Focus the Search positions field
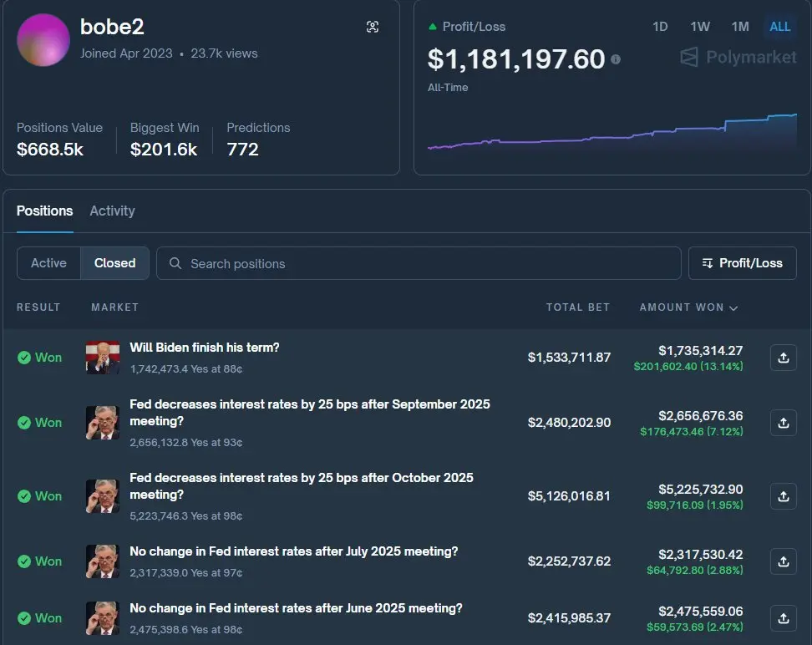The image size is (812, 645). coord(419,263)
